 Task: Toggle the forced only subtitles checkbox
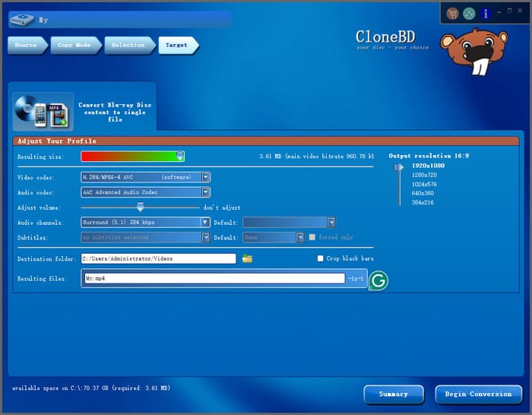point(312,237)
